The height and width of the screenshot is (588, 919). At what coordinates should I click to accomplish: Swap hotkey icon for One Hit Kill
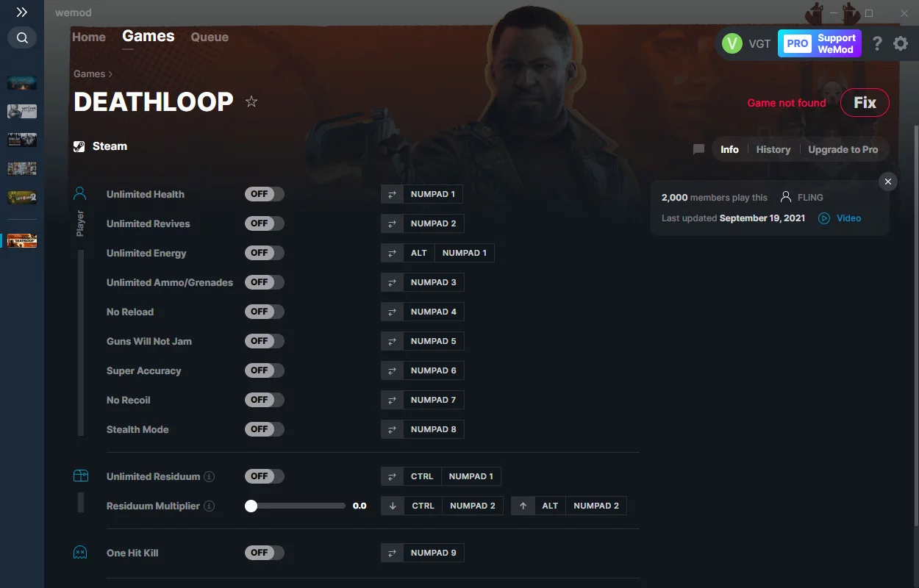[x=392, y=553]
